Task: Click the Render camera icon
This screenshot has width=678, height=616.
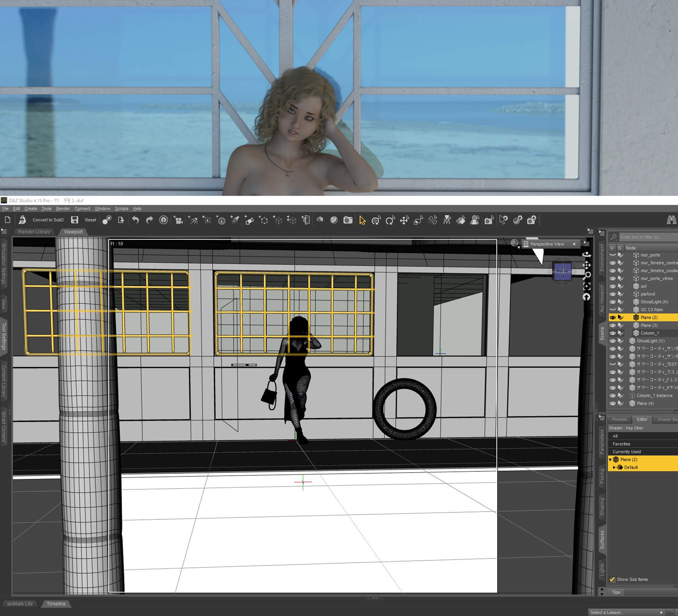Action: point(348,220)
